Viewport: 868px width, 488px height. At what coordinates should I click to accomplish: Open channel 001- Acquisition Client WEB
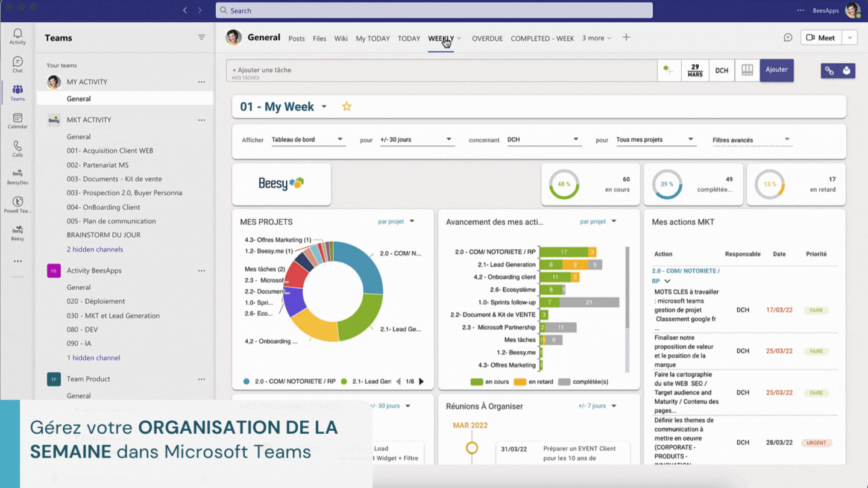coord(110,151)
